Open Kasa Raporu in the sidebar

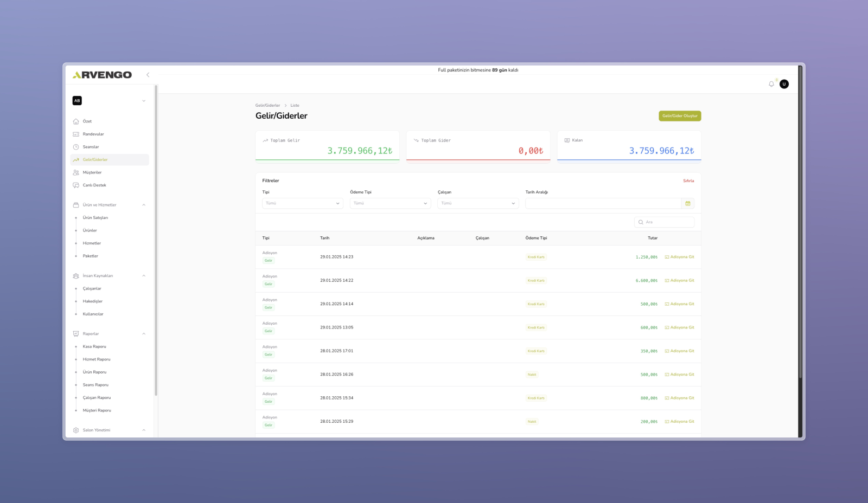point(94,346)
